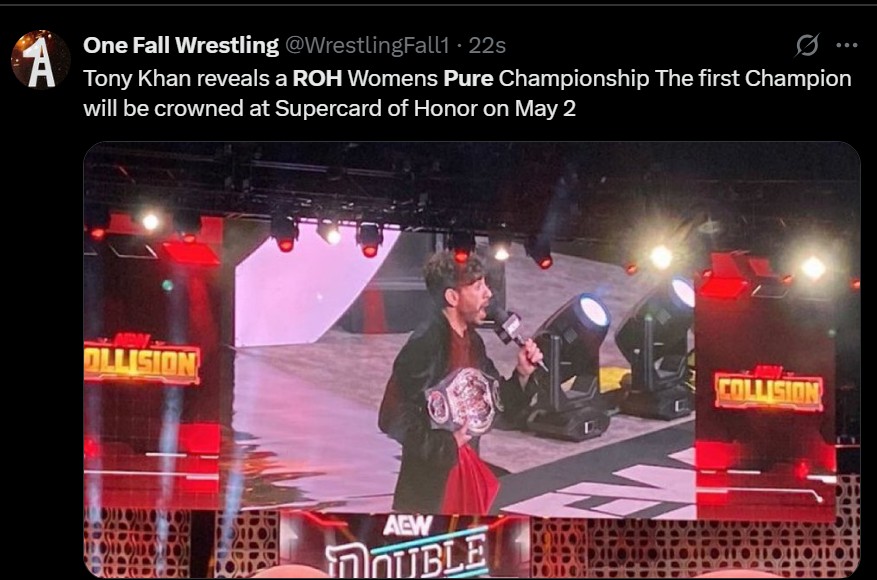This screenshot has width=877, height=580.
Task: Select the text Tony Khan reveals
Action: pos(177,78)
